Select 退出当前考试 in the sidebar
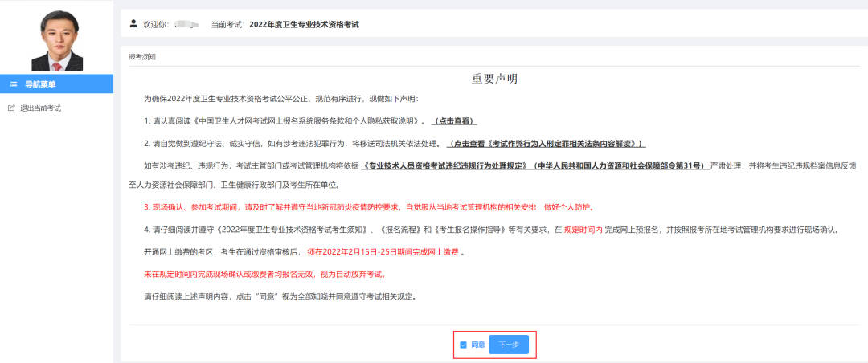Viewport: 868px width, 363px height. tap(40, 108)
